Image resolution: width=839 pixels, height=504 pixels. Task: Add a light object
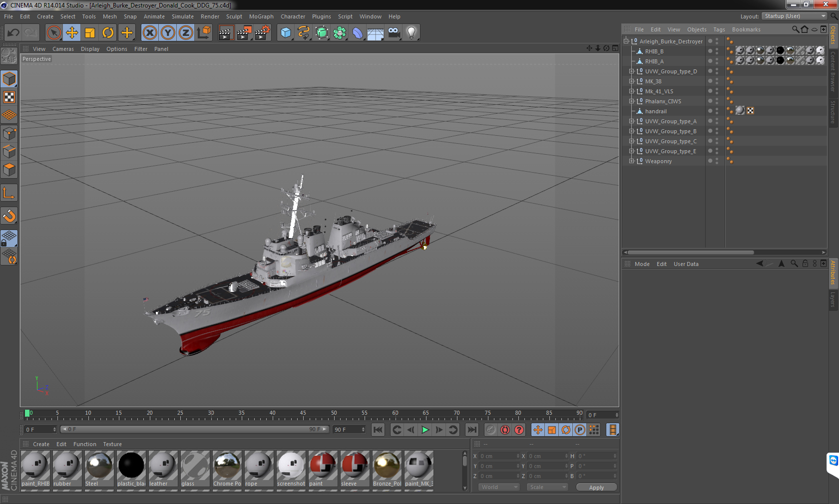(x=412, y=33)
